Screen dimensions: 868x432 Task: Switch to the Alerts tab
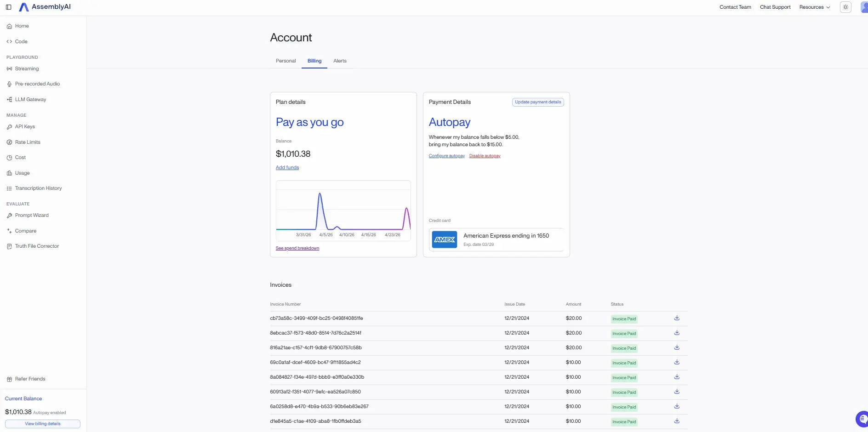[340, 61]
